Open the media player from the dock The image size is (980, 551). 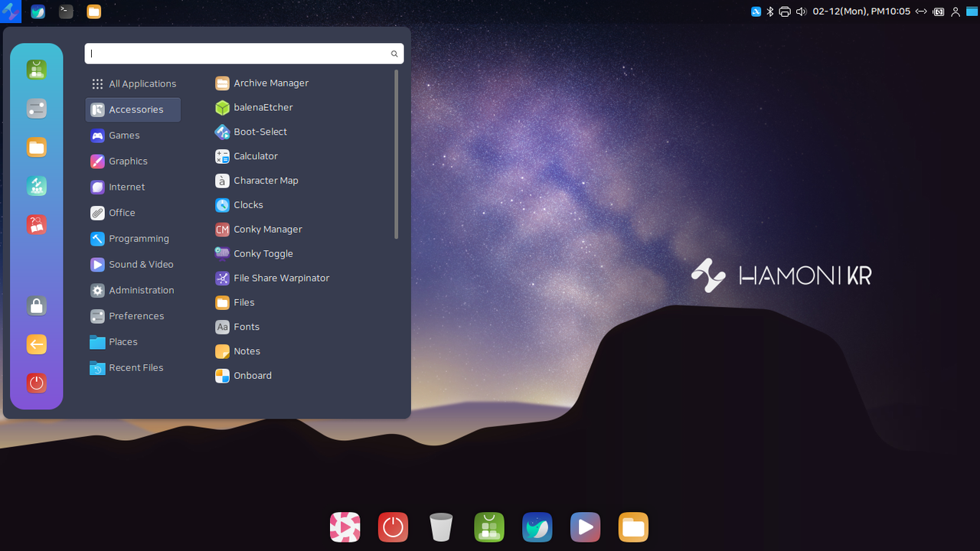tap(585, 527)
